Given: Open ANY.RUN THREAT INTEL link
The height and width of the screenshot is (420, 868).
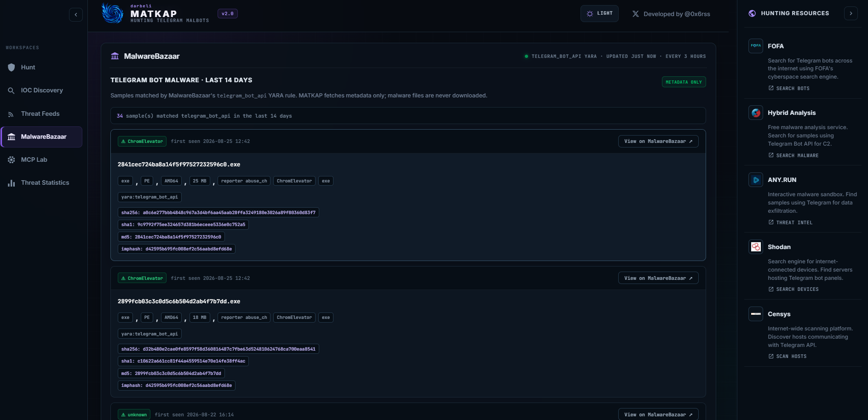Looking at the screenshot, I should click(x=791, y=222).
